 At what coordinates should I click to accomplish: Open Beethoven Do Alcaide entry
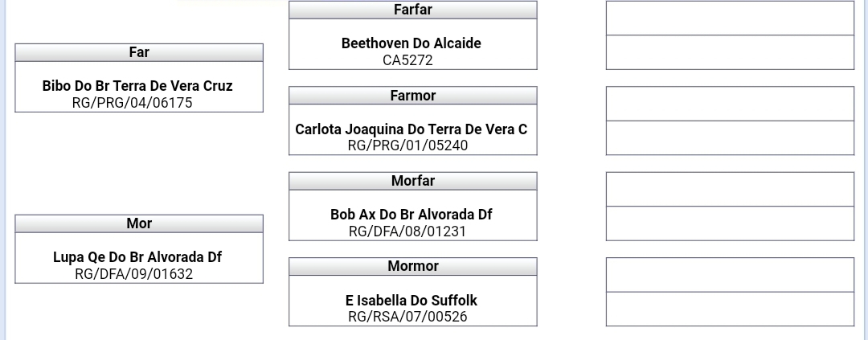(411, 43)
